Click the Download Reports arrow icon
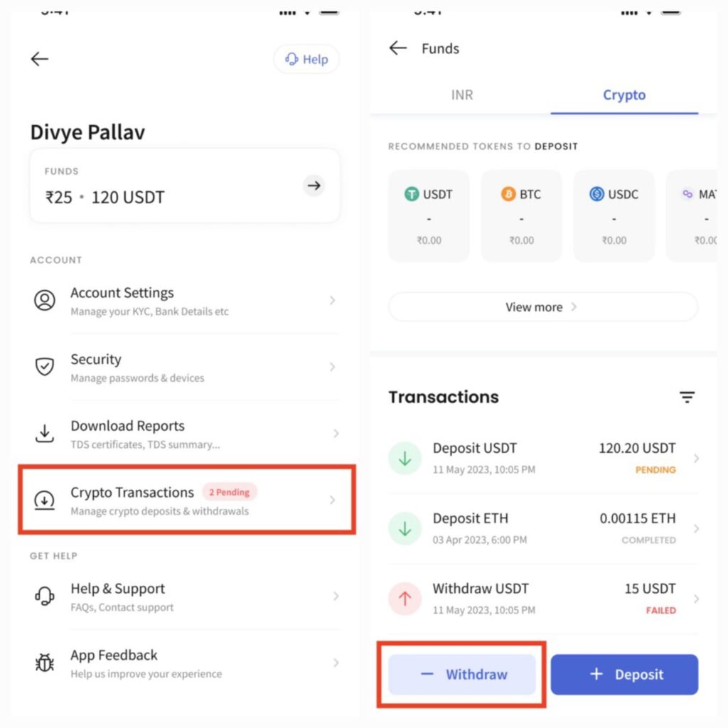 pos(45,433)
